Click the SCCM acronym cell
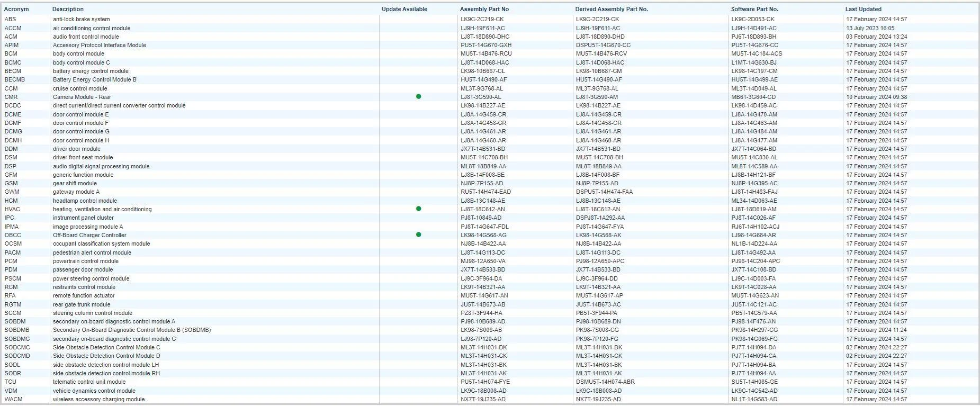Screen dimensions: 980x406 (13, 313)
